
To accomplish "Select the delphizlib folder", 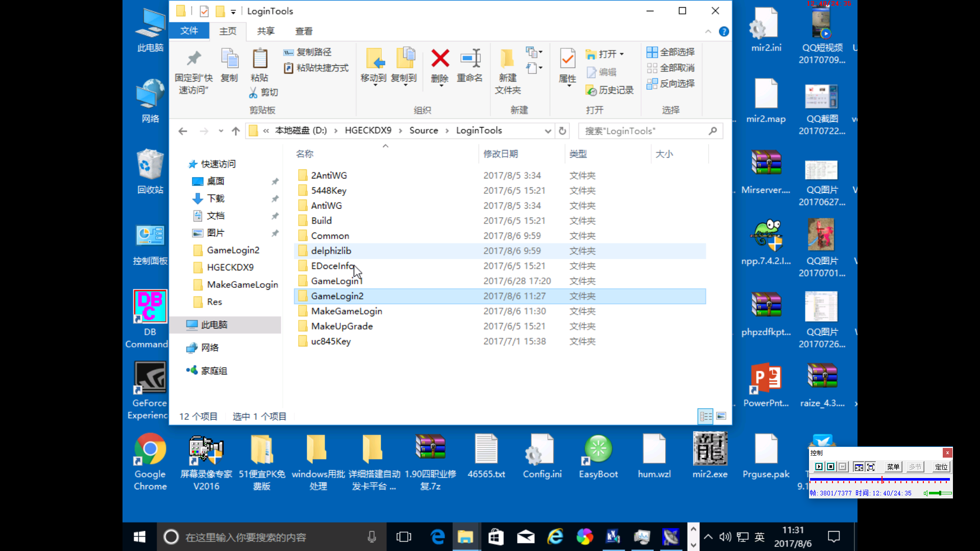I will [x=500, y=251].
